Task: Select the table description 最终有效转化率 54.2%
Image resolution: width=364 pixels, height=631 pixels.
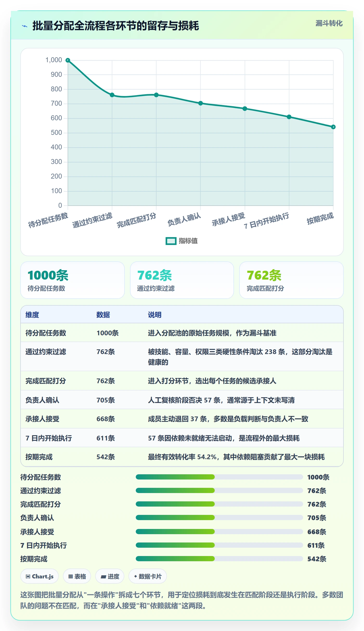Action: tap(236, 457)
